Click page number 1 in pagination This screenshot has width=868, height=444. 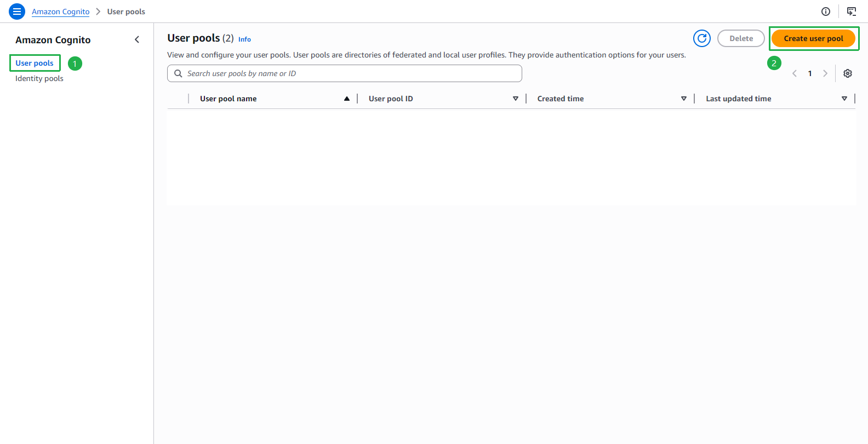(x=810, y=73)
